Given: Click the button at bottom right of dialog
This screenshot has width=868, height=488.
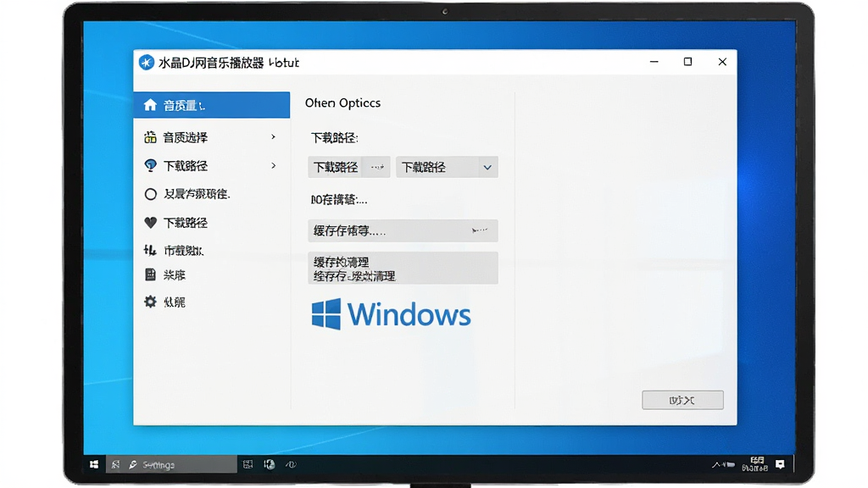Looking at the screenshot, I should coord(682,400).
